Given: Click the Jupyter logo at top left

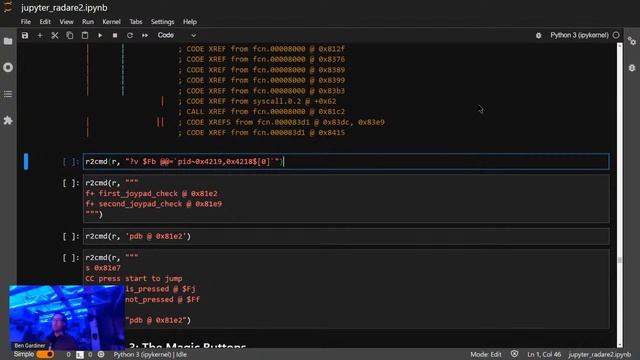Looking at the screenshot, I should [x=8, y=7].
